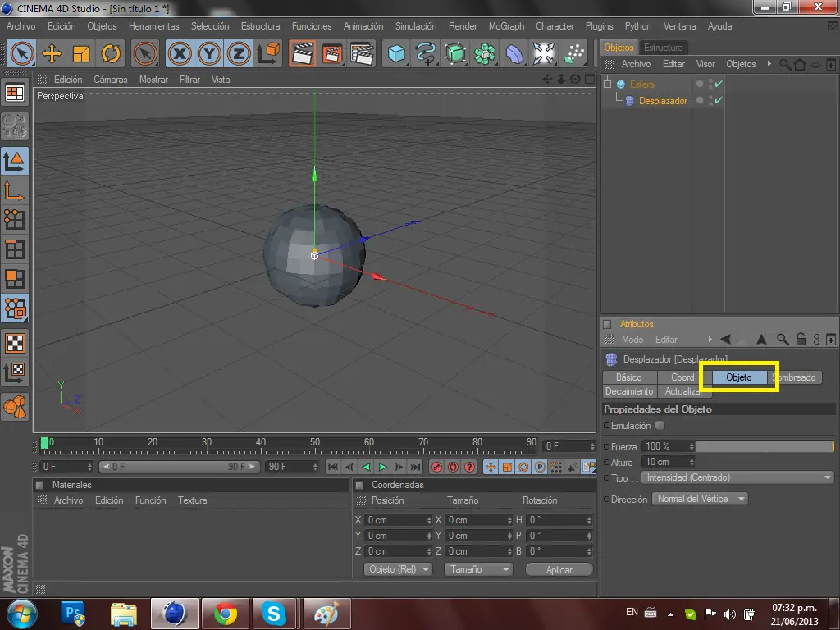Switch to the texture mode icon in the left sidebar

pos(15,344)
